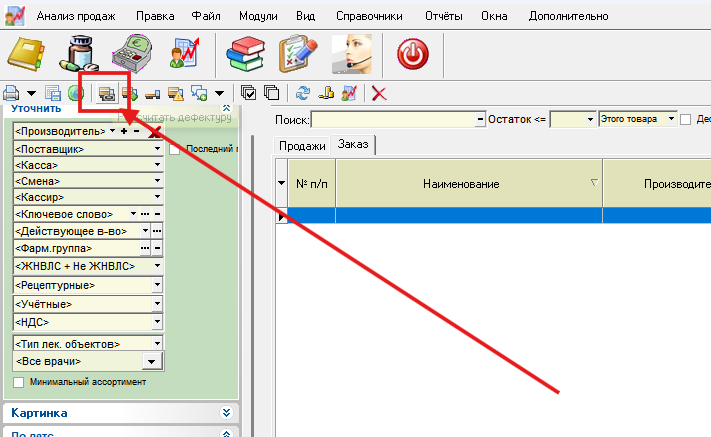The height and width of the screenshot is (437, 711).
Task: Click the chat bubbles with plus icon
Action: click(199, 93)
